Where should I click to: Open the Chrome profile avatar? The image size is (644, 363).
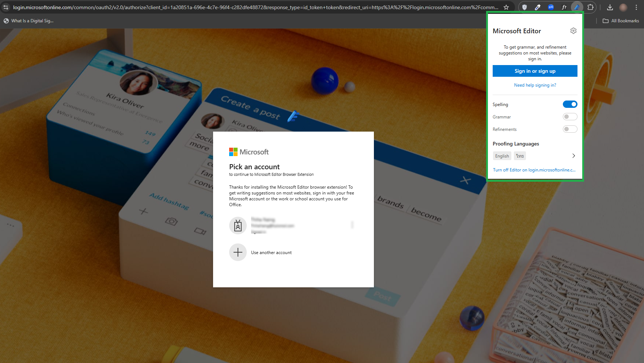click(623, 7)
